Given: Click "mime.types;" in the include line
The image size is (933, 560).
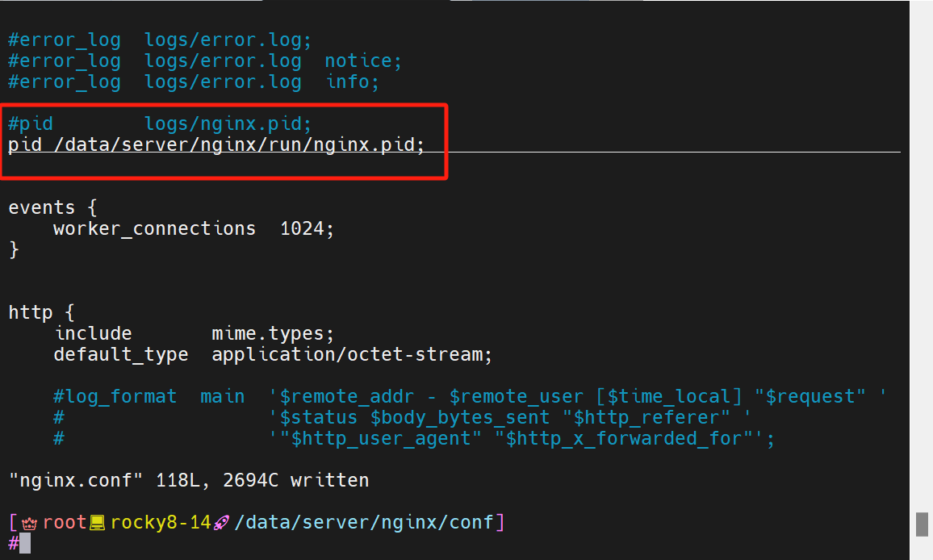Looking at the screenshot, I should tap(273, 333).
